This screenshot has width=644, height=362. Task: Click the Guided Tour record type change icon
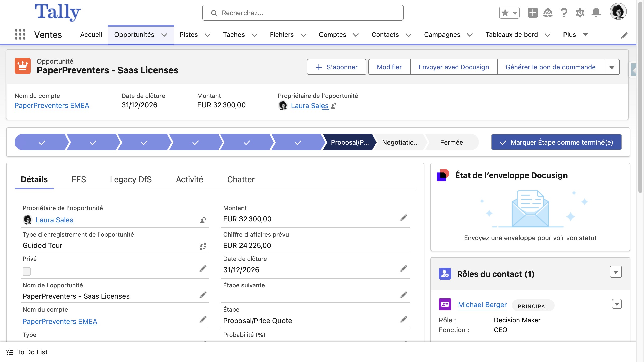[203, 246]
